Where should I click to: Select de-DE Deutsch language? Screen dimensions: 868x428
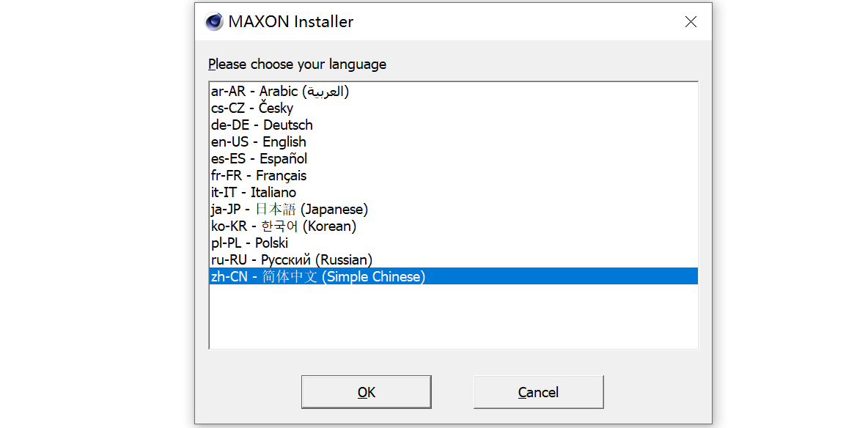pos(262,125)
